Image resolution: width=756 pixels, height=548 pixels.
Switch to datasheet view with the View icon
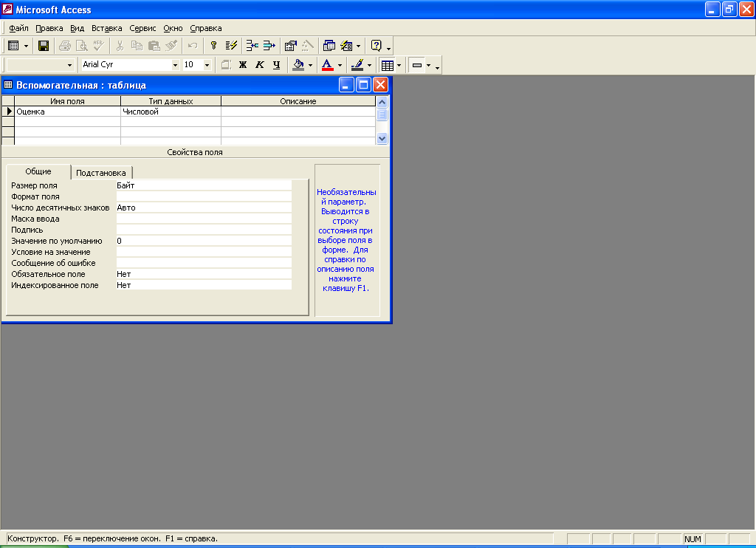(x=13, y=46)
